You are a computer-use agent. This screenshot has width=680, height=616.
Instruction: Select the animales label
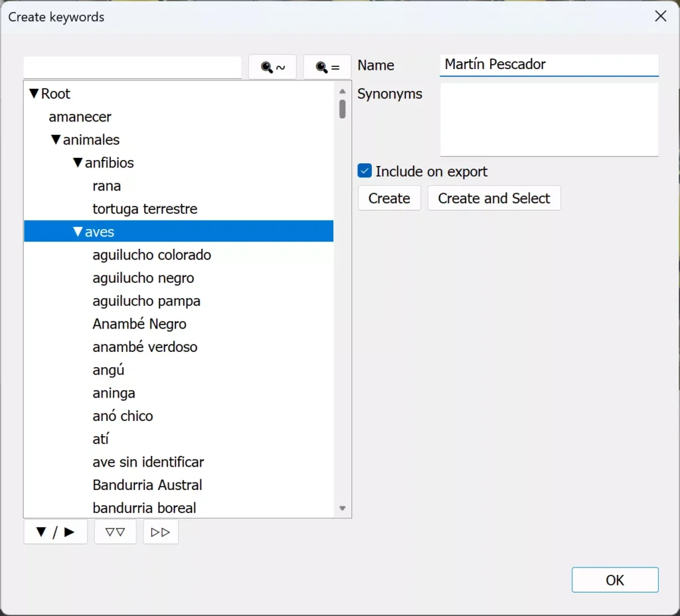tap(91, 139)
